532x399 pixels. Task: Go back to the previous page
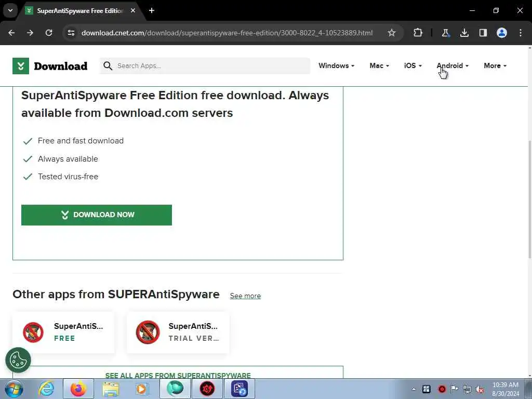11,33
